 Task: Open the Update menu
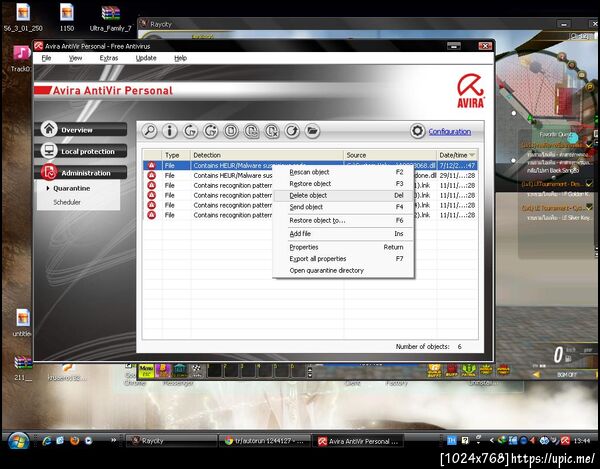point(146,58)
